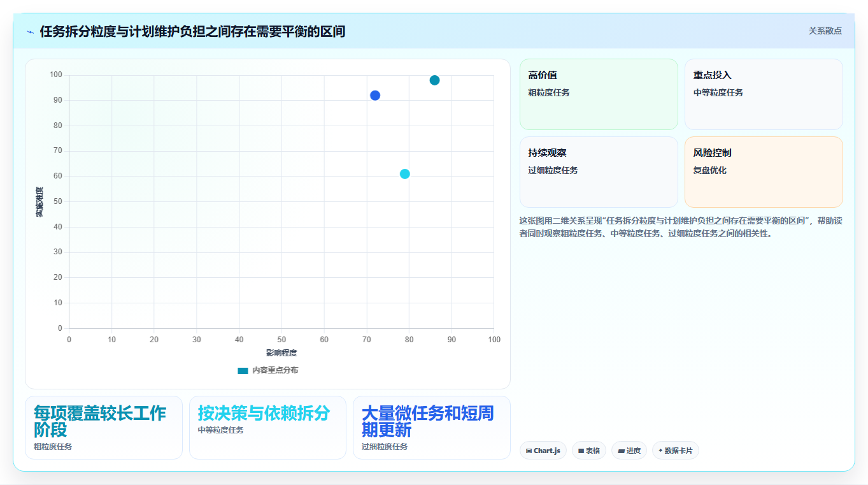This screenshot has height=485, width=868.
Task: Click the 大量微任务和短周期更新 card heading
Action: click(x=427, y=421)
